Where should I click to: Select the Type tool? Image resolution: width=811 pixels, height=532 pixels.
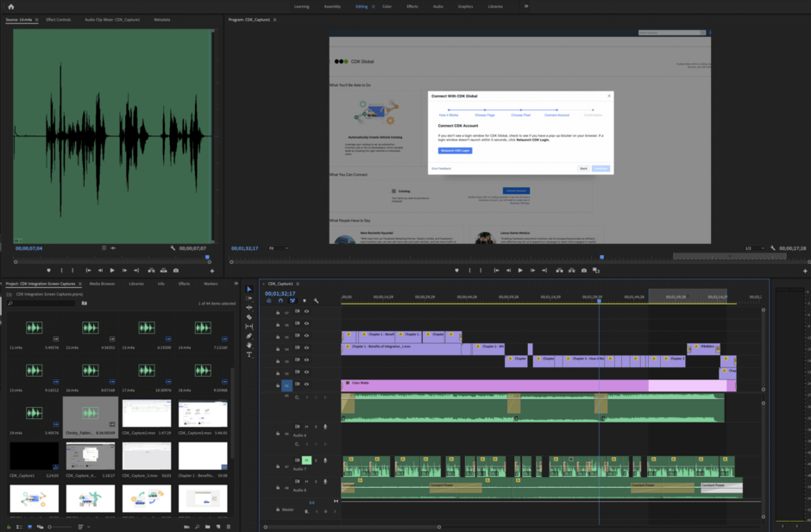(x=249, y=354)
